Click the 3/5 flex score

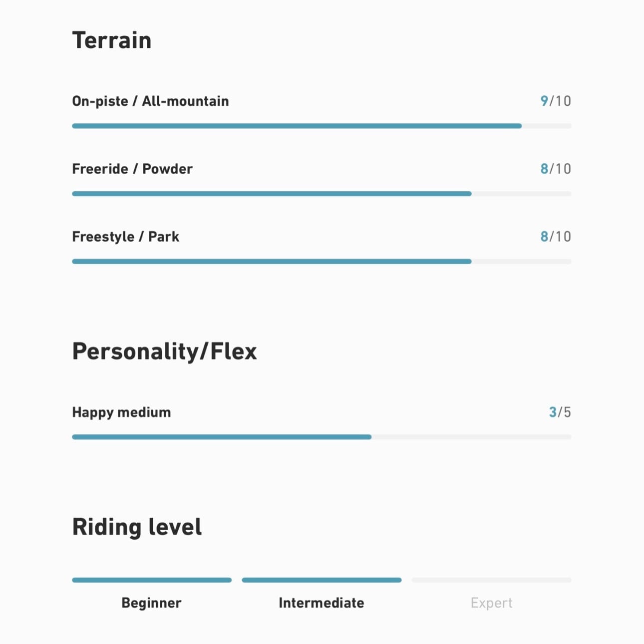pos(560,412)
